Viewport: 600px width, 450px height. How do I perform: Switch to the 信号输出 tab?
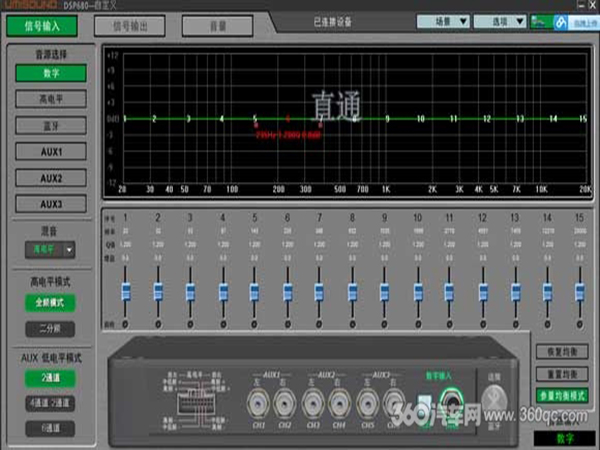pyautogui.click(x=129, y=26)
